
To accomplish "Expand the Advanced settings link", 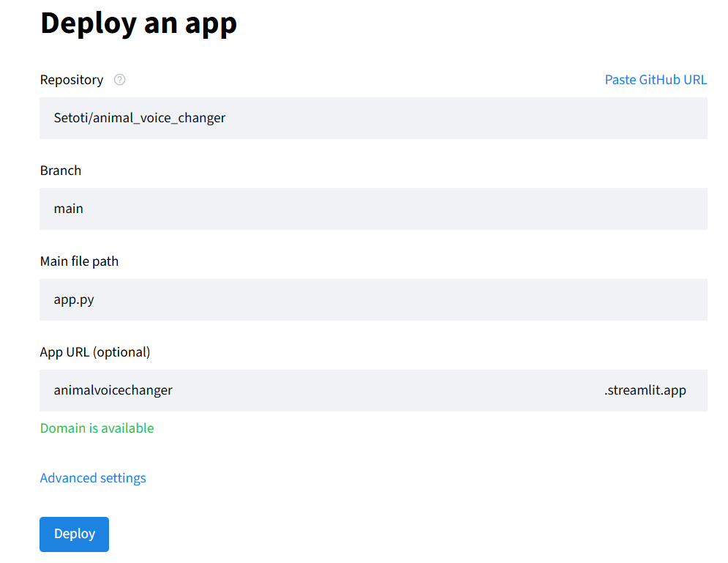I will [93, 478].
